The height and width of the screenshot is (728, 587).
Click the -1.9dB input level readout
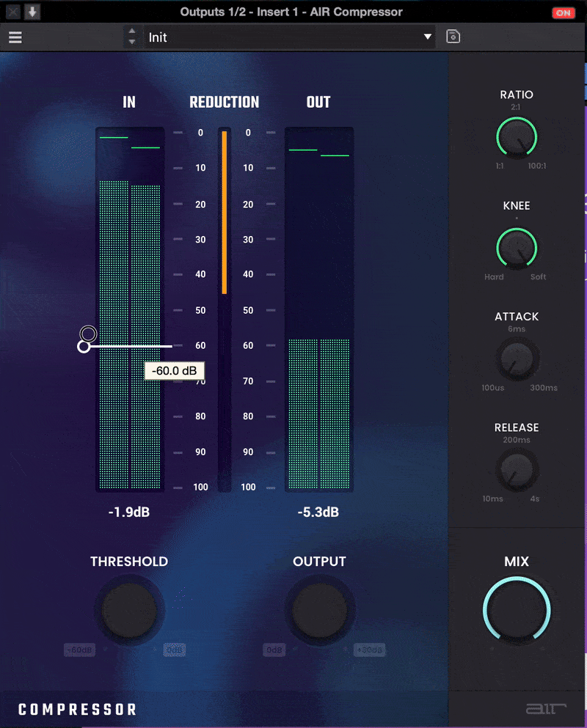tap(128, 512)
